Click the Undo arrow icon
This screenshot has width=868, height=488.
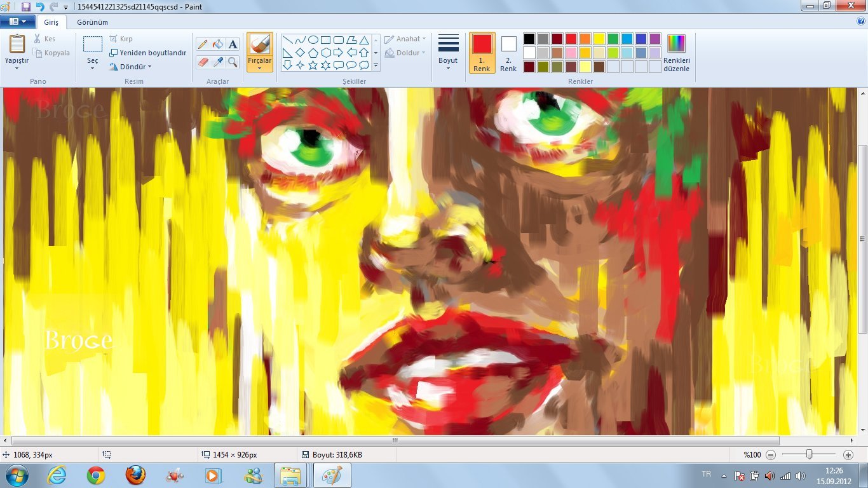point(40,7)
